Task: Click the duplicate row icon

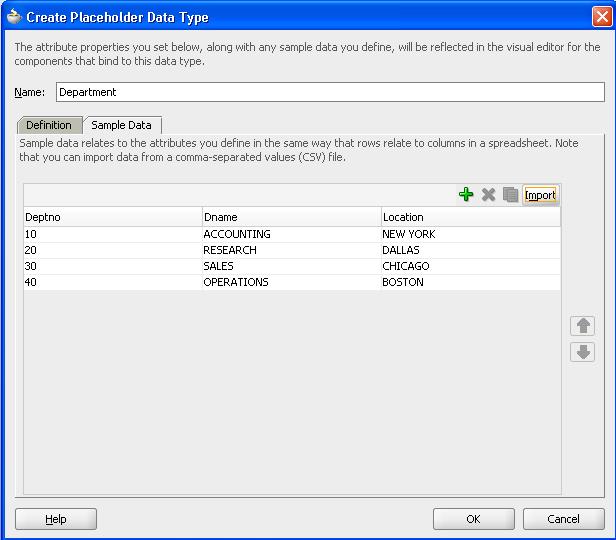Action: pos(510,195)
